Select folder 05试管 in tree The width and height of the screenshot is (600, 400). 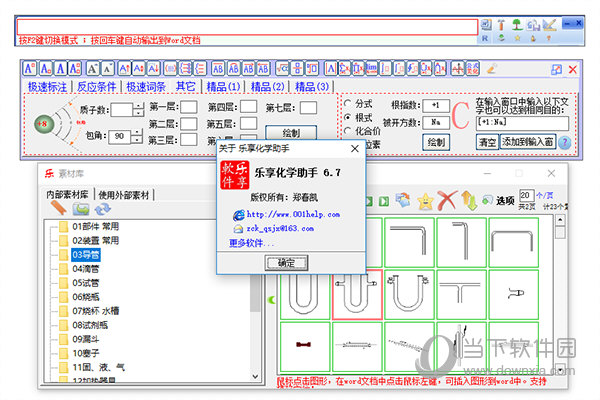tap(86, 283)
